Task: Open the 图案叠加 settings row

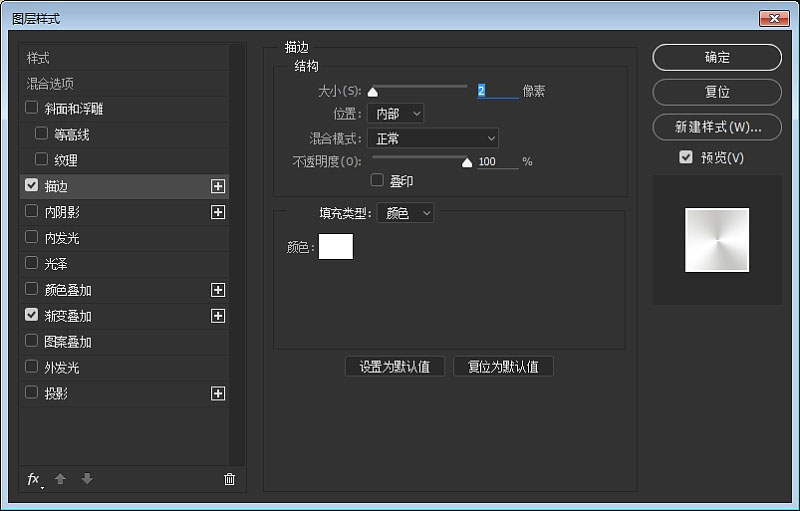Action: click(x=124, y=342)
